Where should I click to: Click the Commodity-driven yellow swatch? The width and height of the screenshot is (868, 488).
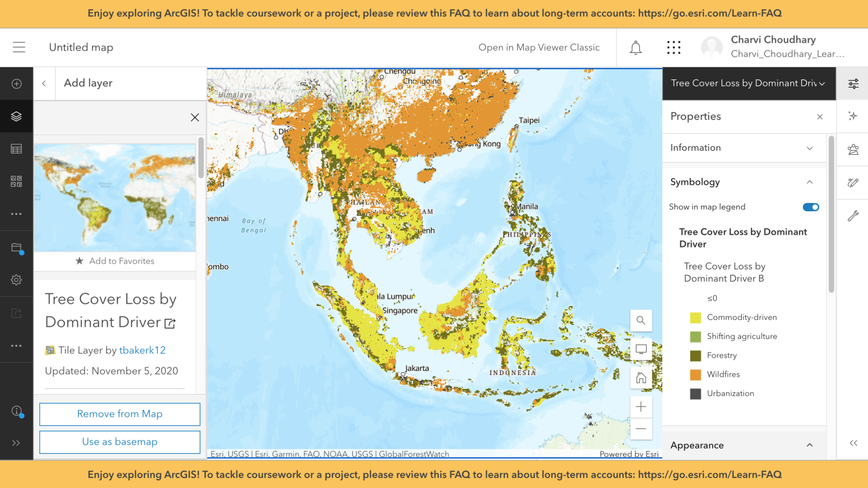[695, 318]
